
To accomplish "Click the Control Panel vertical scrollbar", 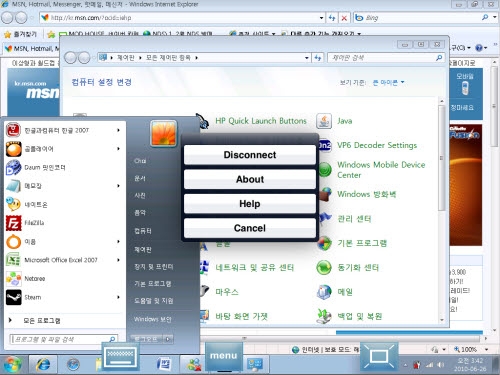I will pyautogui.click(x=442, y=158).
